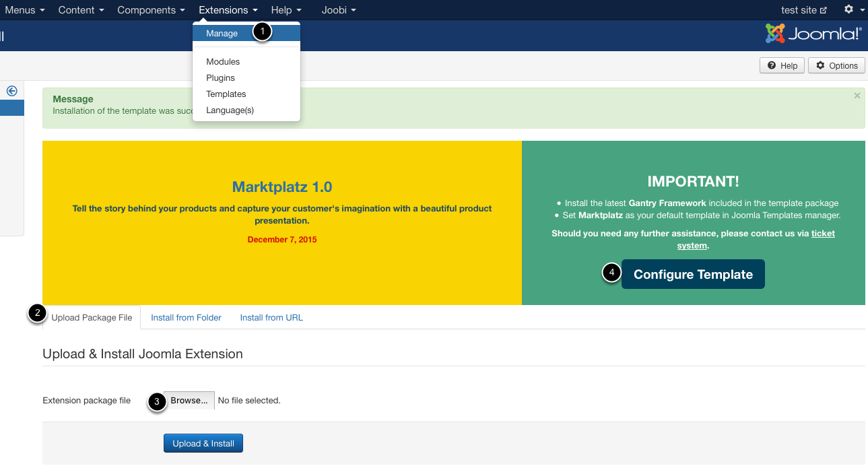
Task: Switch to Upload Package File tab
Action: pyautogui.click(x=92, y=317)
